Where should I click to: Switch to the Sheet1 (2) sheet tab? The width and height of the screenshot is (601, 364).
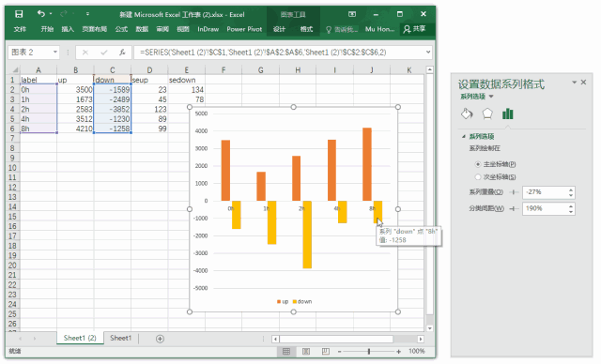(80, 338)
